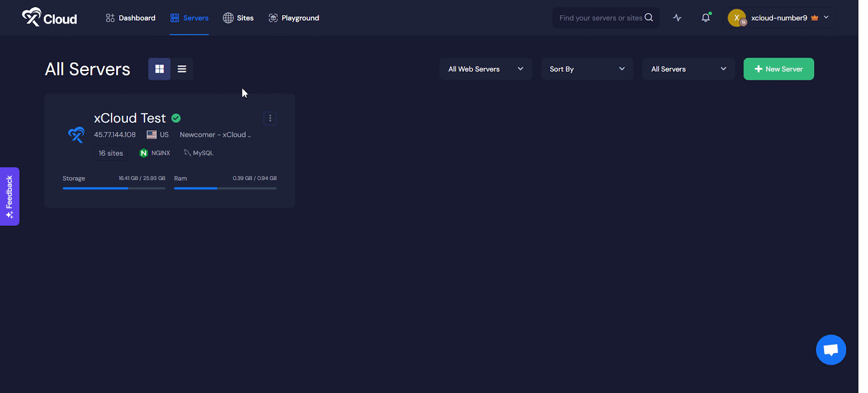
Task: Open the All Servers filter dropdown
Action: point(688,69)
